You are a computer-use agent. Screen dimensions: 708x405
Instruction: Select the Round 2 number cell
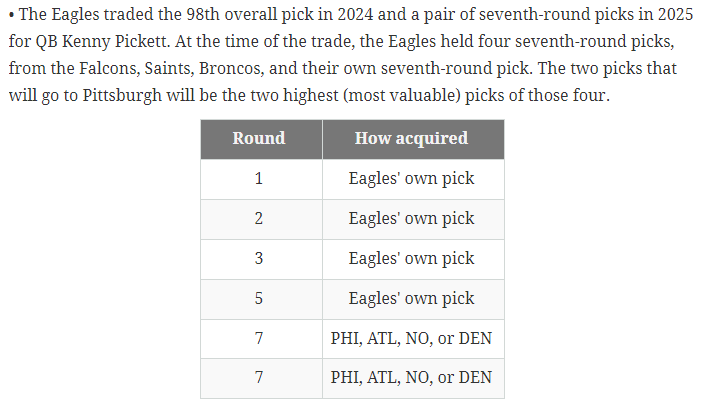[x=259, y=219]
